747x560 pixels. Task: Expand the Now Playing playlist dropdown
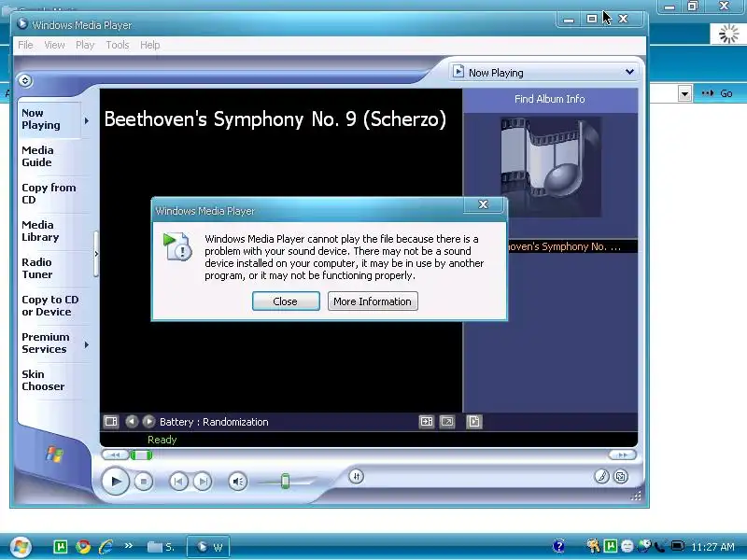click(x=629, y=72)
